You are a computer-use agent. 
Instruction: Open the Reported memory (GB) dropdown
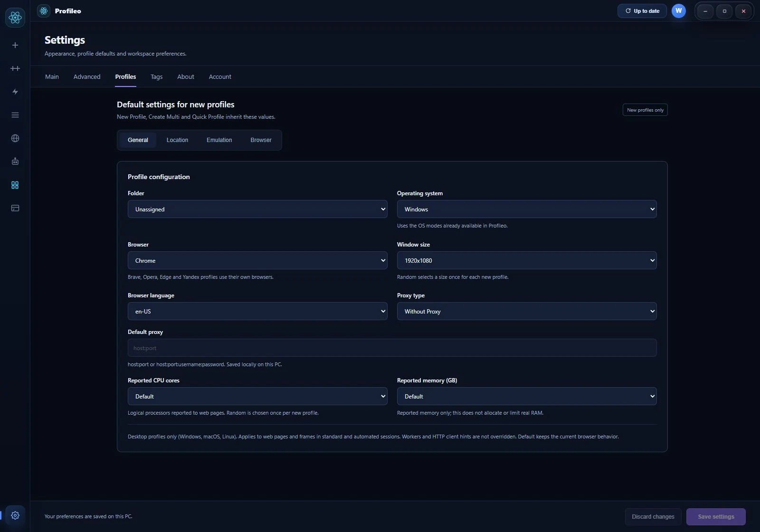point(527,396)
